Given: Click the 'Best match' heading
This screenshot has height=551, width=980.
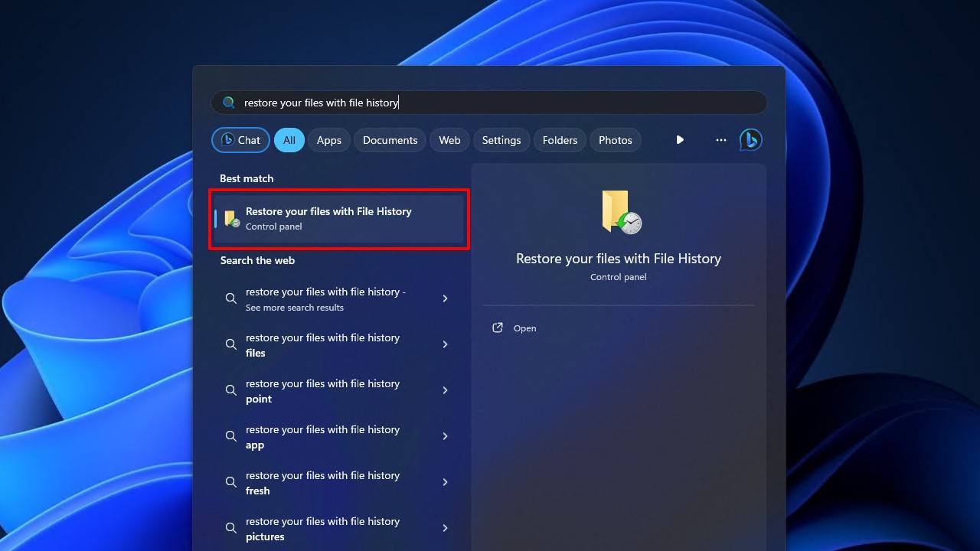Looking at the screenshot, I should pyautogui.click(x=247, y=178).
